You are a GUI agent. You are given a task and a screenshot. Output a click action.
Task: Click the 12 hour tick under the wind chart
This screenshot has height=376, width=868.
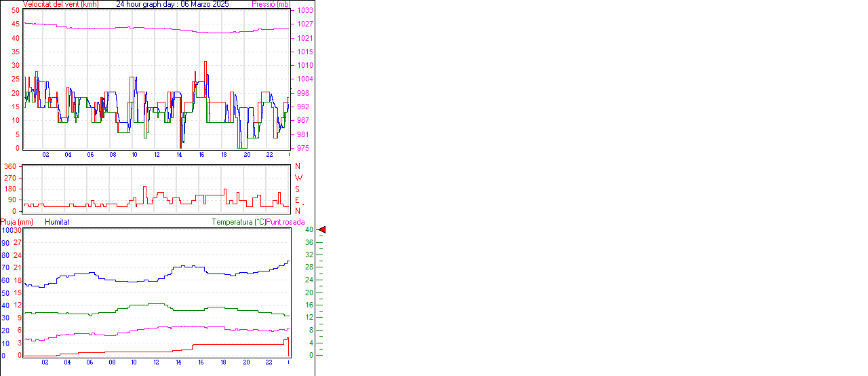[157, 155]
